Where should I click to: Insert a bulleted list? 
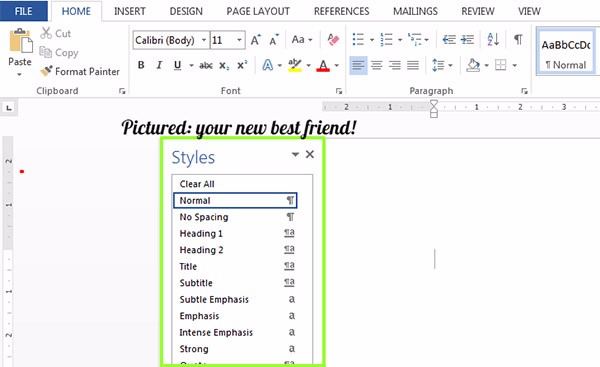click(358, 39)
